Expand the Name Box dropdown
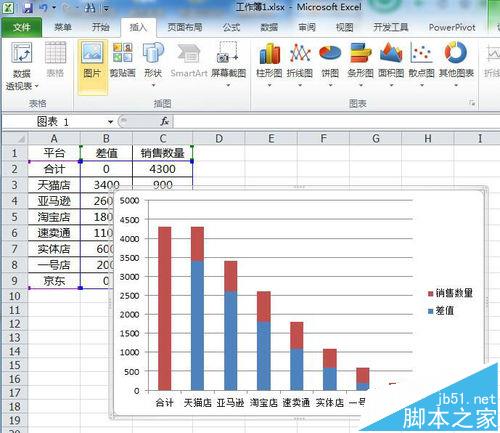Screen dimensions: 500x433 click(110, 122)
